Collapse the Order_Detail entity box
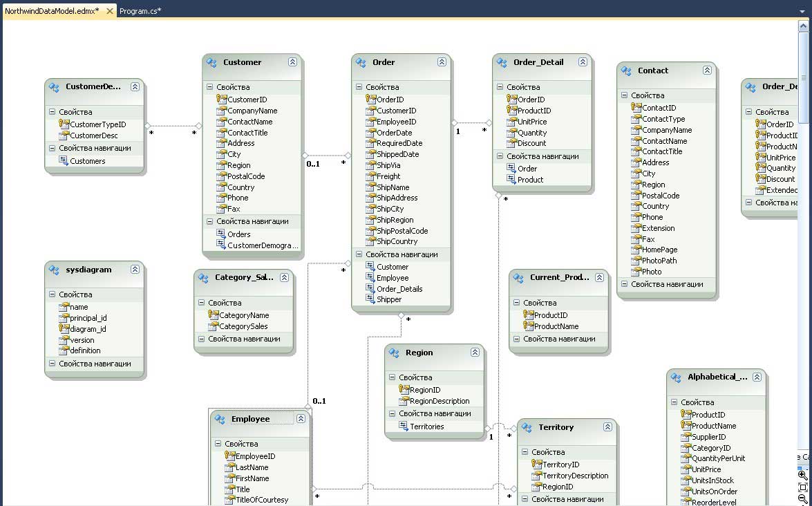 pos(583,62)
